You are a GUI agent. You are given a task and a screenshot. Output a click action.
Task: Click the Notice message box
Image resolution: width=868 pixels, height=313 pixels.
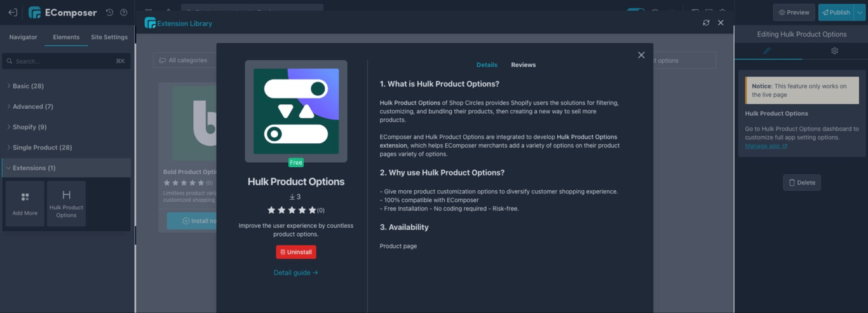tap(802, 91)
